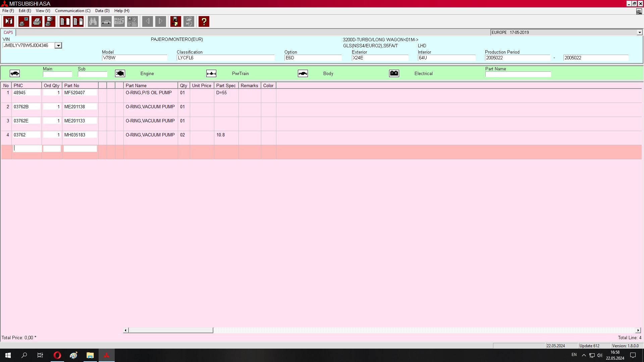Viewport: 644px width, 362px height.
Task: Click the floppy disk save icon
Action: tap(176, 21)
